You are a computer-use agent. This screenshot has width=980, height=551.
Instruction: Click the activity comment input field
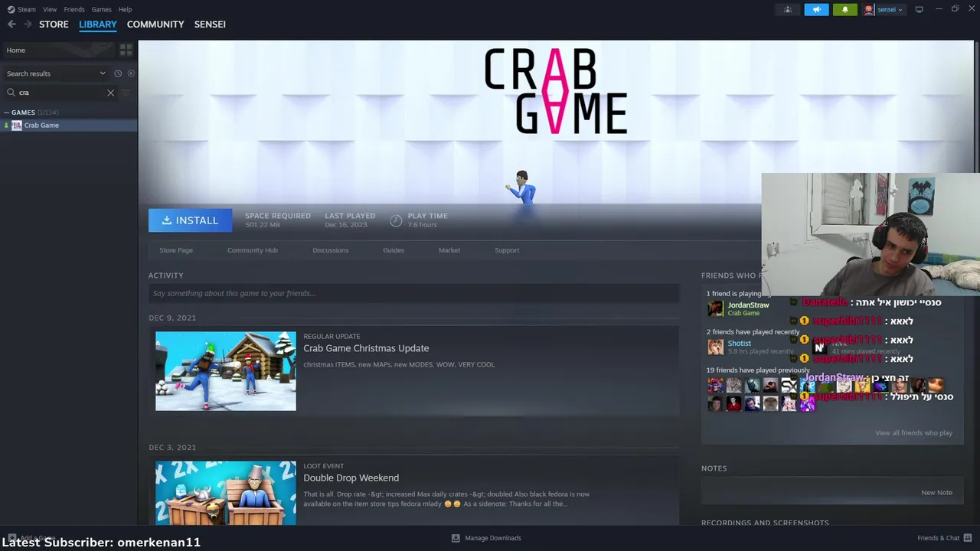pos(413,293)
